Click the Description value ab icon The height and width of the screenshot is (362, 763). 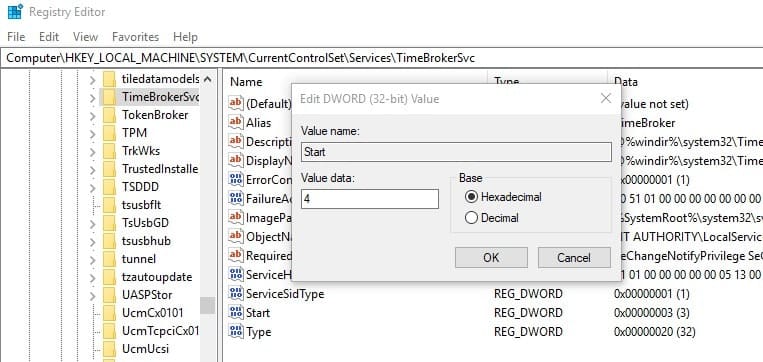236,141
